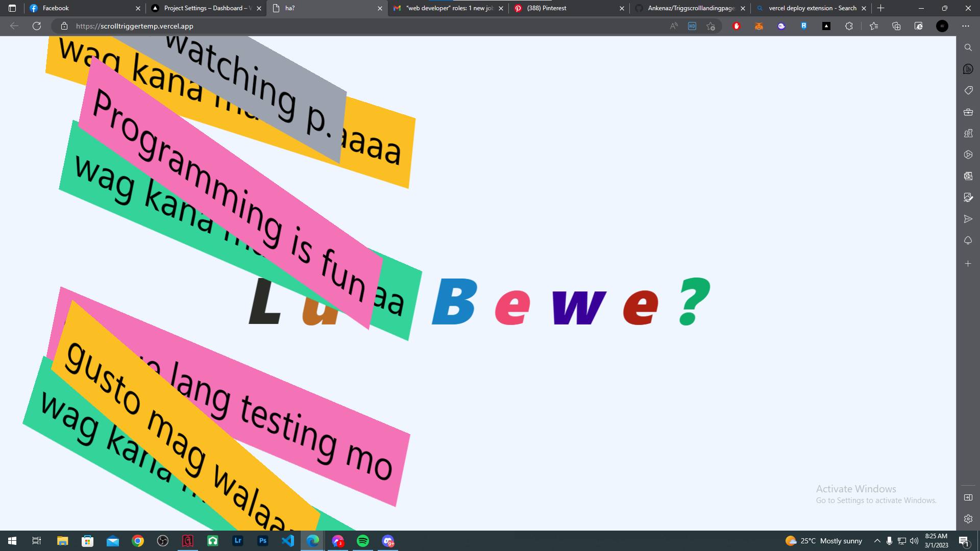The width and height of the screenshot is (980, 551).
Task: Click the AdBlock red hand extension icon
Action: (x=736, y=26)
